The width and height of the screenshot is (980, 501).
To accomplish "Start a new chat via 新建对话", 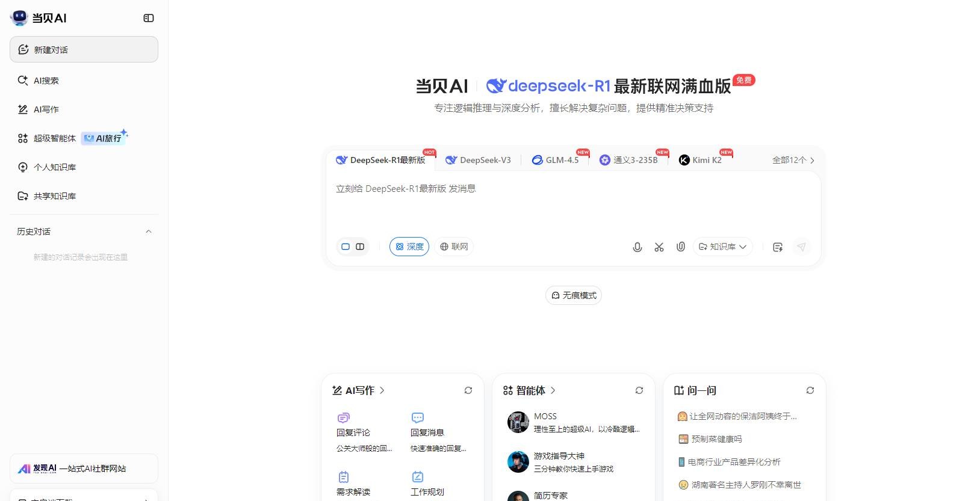I will click(x=84, y=49).
